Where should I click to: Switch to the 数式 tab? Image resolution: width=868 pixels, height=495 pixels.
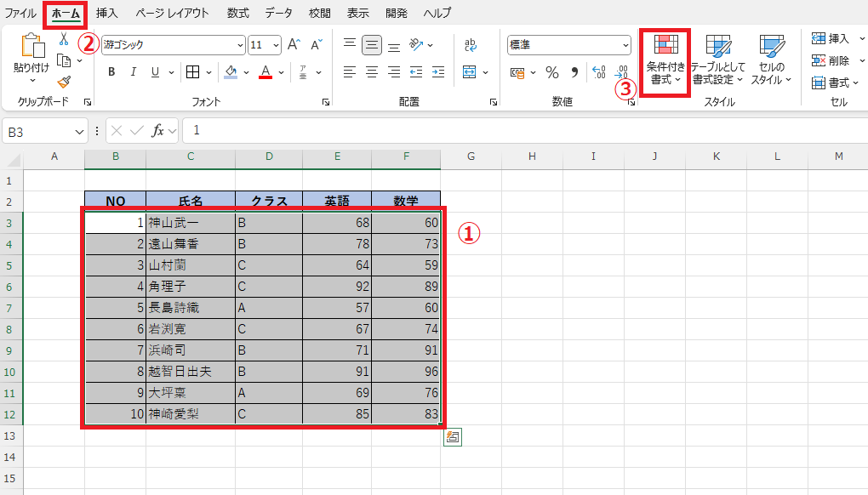(238, 13)
